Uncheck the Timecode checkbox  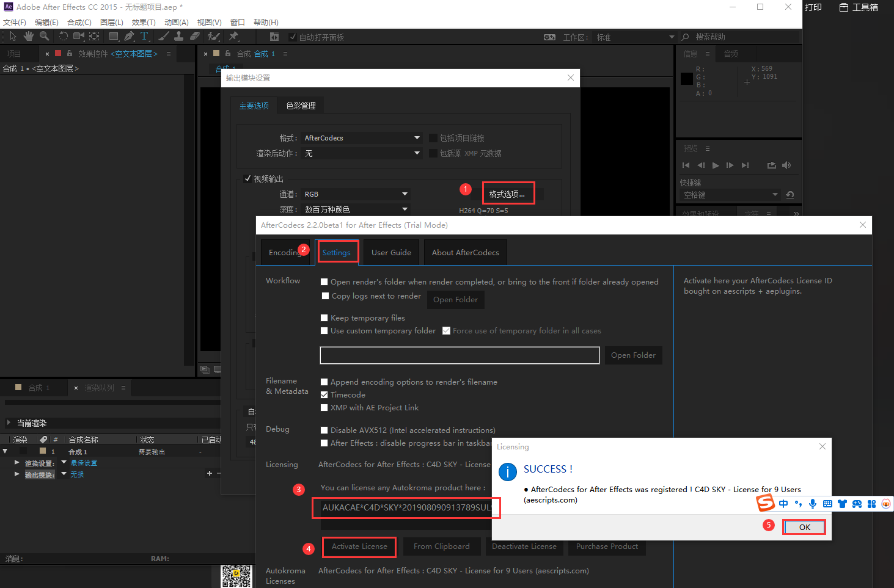coord(324,394)
